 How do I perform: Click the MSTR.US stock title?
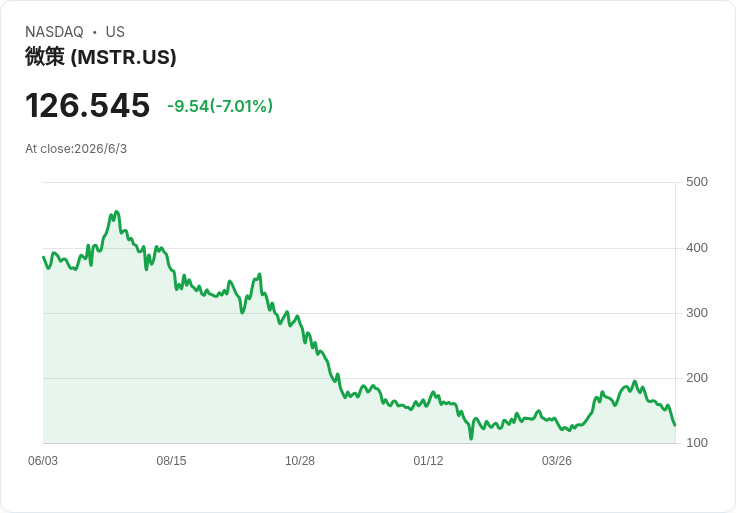100,57
